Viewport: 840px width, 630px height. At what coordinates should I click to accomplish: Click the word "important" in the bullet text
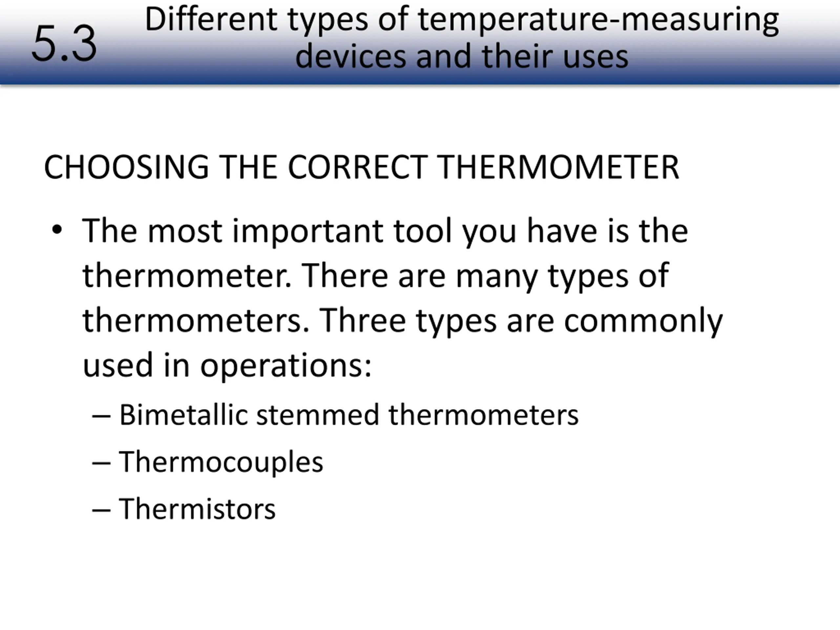(x=307, y=232)
